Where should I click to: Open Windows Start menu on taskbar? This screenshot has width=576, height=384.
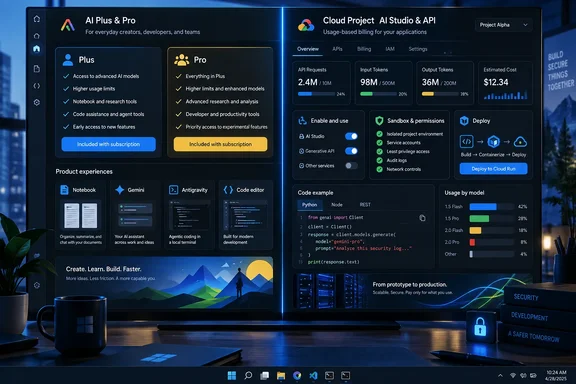(x=232, y=375)
